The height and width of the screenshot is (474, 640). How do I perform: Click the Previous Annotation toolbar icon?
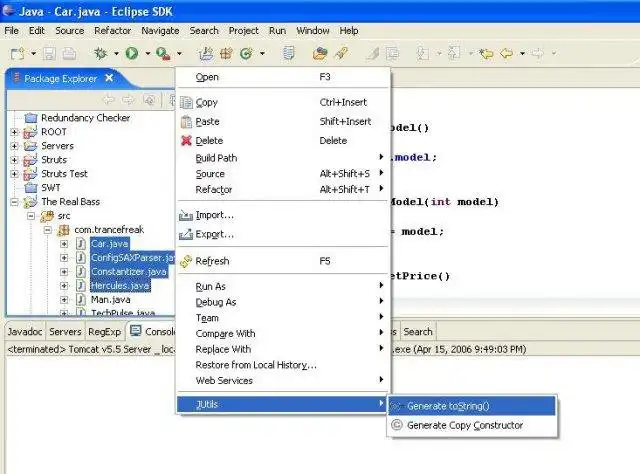(454, 53)
